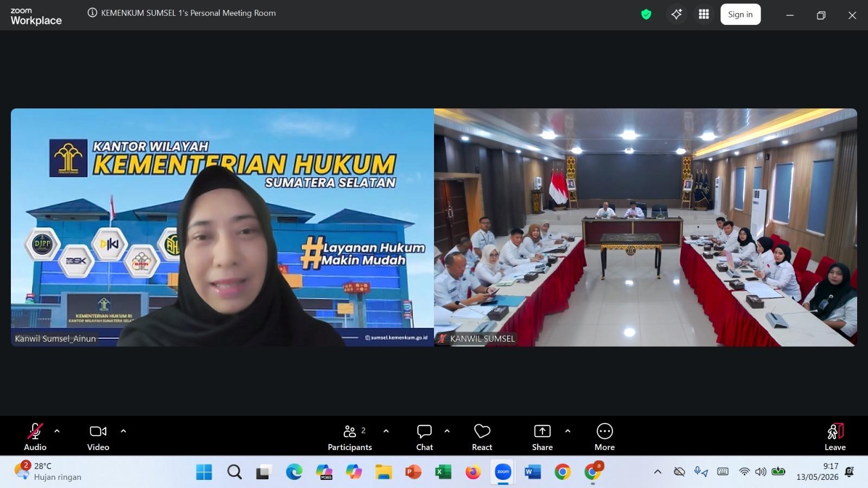Open the AI Companion sparkle icon
Screen dimensions: 868x488
click(676, 15)
